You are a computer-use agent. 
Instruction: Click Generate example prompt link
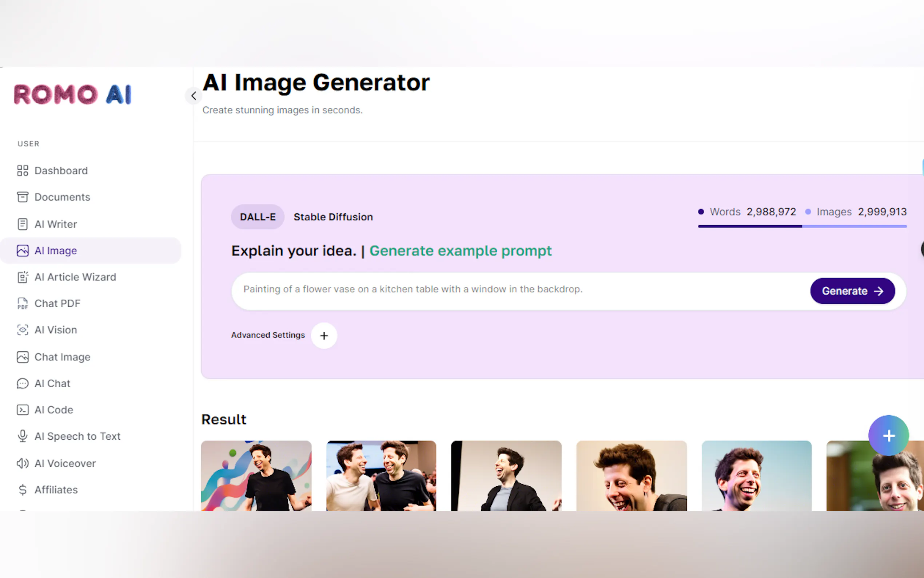coord(460,251)
